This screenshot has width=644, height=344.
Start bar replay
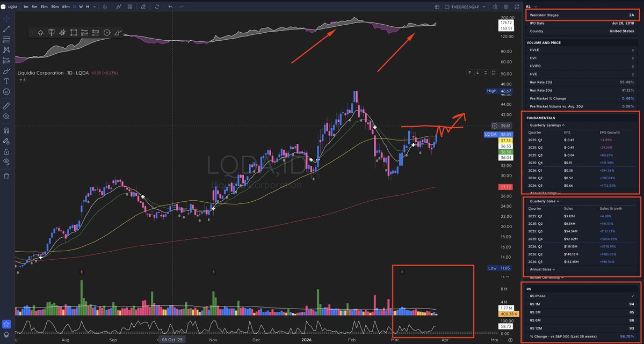tap(157, 7)
